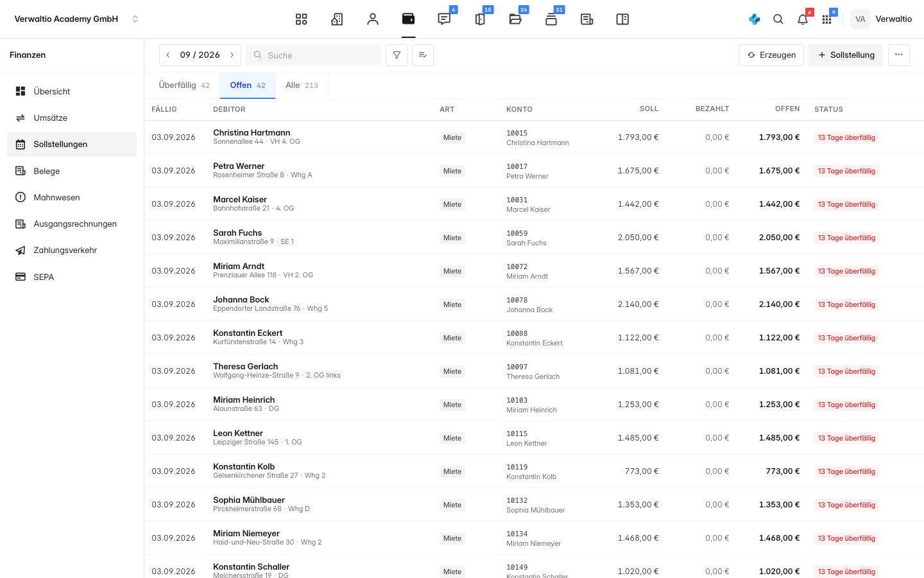Click the Erzeugen button
This screenshot has height=578, width=924.
(x=771, y=55)
